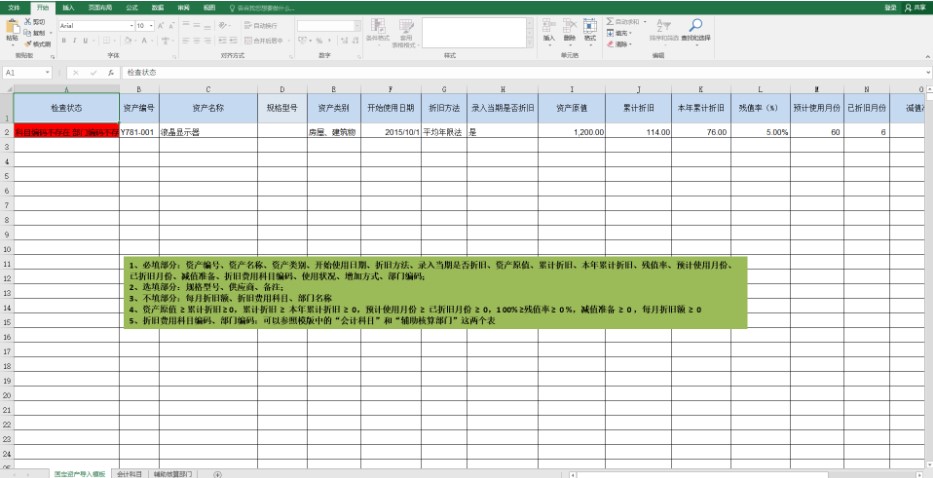The width and height of the screenshot is (933, 478).
Task: Open Conditional Formatting (条件格式)
Action: point(377,31)
